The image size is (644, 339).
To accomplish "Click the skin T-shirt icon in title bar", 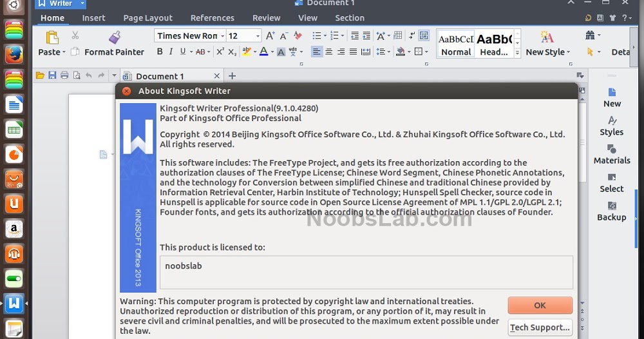I will pos(612,17).
